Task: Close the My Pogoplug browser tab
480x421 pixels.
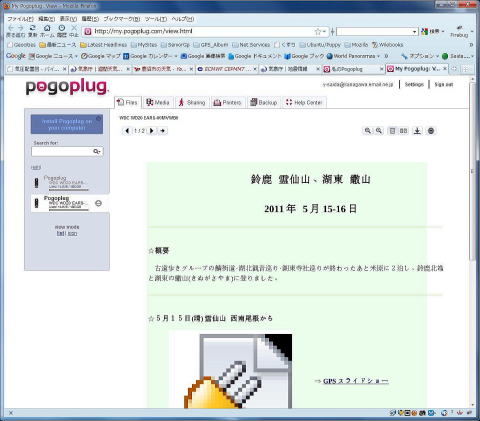Action: pos(445,68)
